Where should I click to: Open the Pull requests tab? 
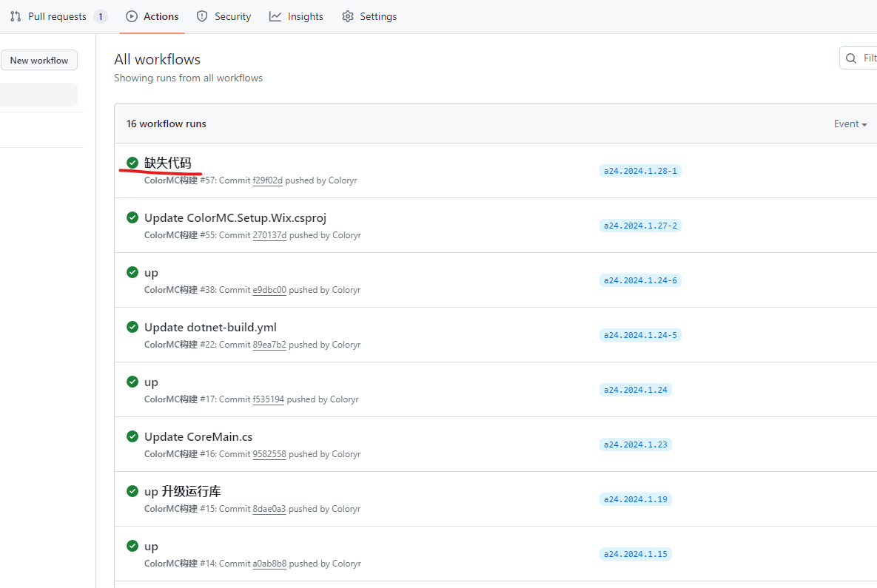[57, 16]
